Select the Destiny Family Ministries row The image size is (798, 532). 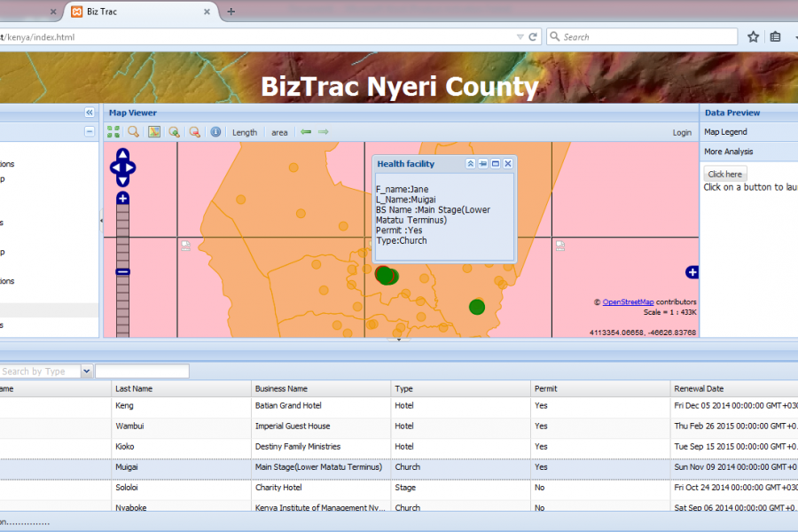[x=399, y=447]
